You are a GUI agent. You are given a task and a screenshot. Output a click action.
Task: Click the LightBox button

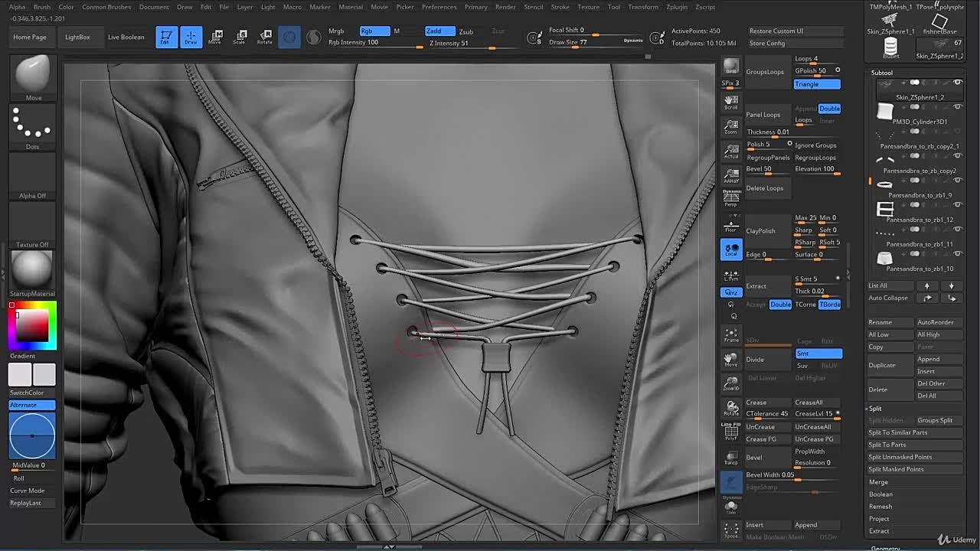[77, 37]
